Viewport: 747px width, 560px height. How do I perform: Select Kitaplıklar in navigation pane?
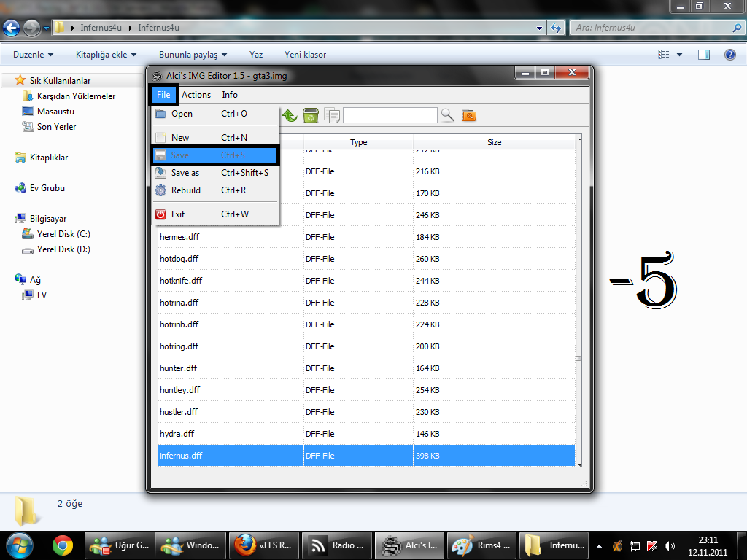[x=49, y=157]
